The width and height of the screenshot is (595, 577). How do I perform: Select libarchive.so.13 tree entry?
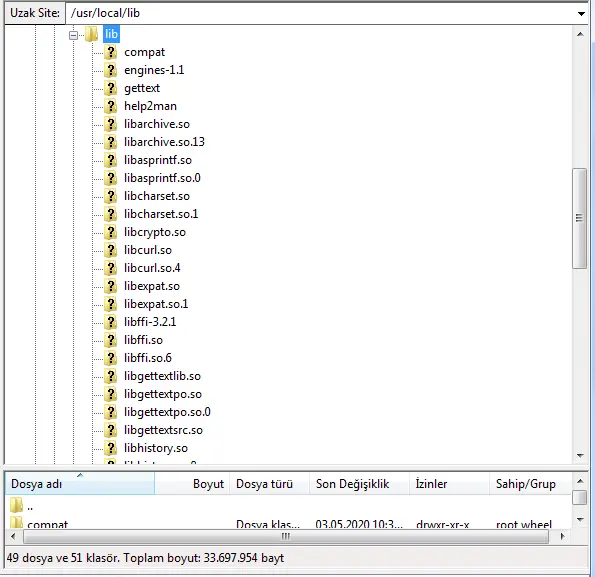[x=164, y=142]
